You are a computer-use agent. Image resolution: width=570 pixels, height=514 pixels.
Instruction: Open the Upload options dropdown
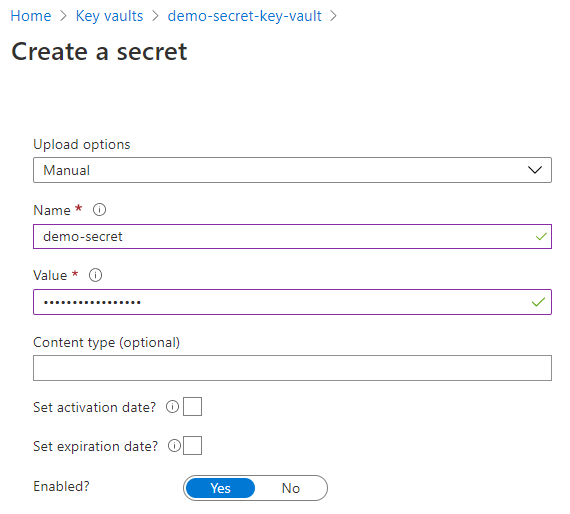tap(292, 170)
